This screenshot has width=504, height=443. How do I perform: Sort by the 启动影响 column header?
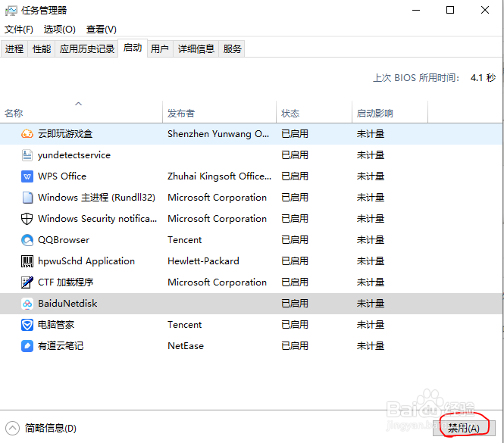click(x=390, y=112)
